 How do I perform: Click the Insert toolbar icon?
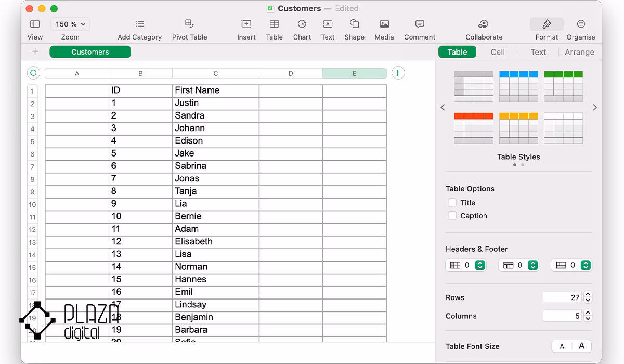click(x=246, y=30)
